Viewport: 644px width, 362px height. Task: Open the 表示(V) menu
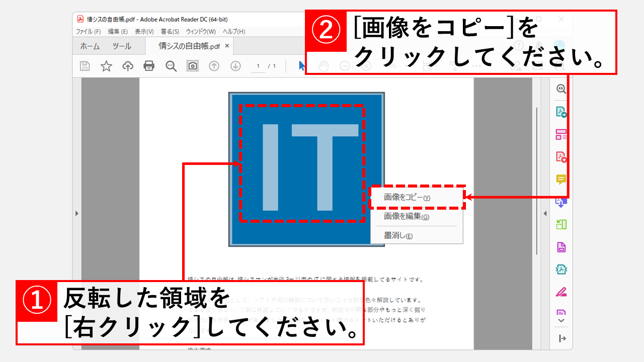click(x=144, y=32)
